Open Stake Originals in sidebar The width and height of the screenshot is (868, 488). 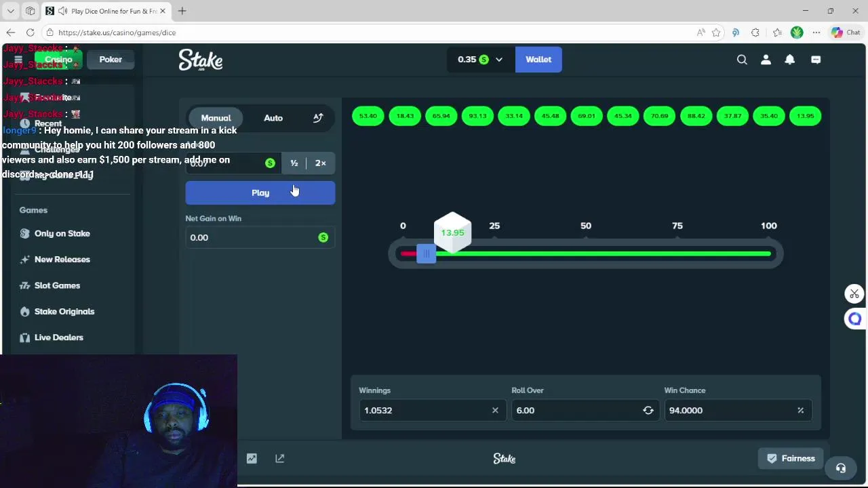[x=64, y=312]
